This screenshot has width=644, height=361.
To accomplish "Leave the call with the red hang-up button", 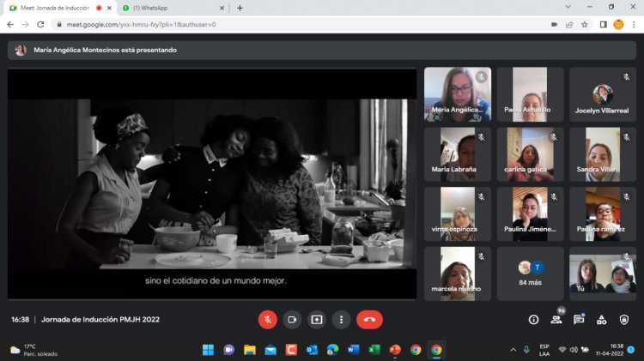I will click(x=369, y=320).
